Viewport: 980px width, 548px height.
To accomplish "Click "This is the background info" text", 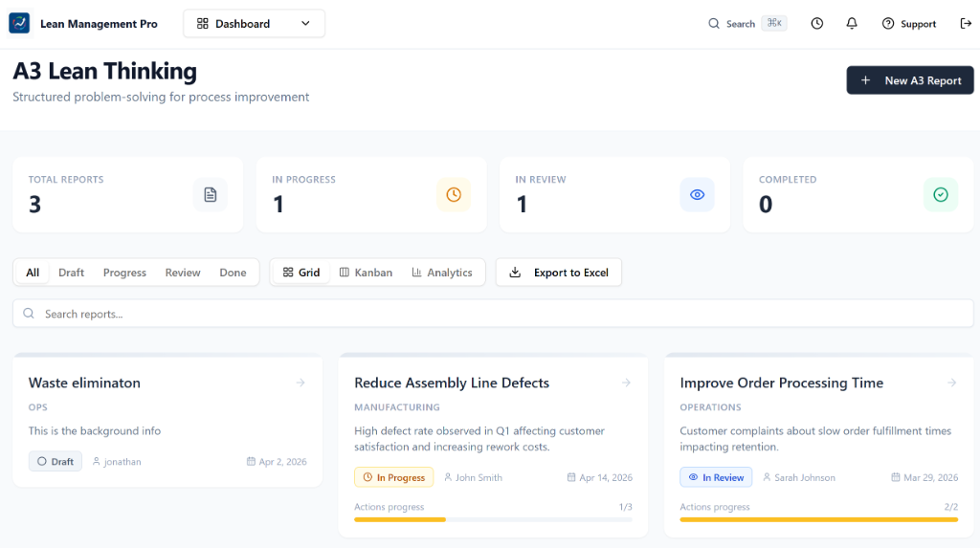I will point(95,430).
